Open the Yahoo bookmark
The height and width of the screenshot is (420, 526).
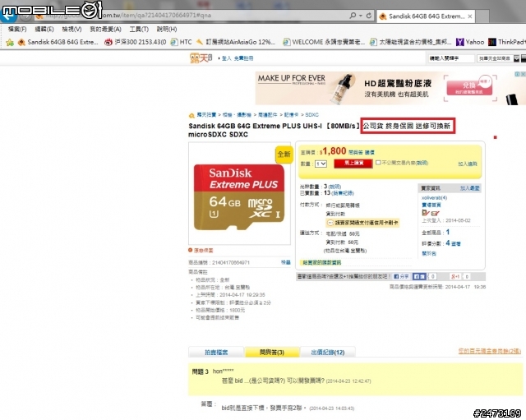[x=470, y=42]
